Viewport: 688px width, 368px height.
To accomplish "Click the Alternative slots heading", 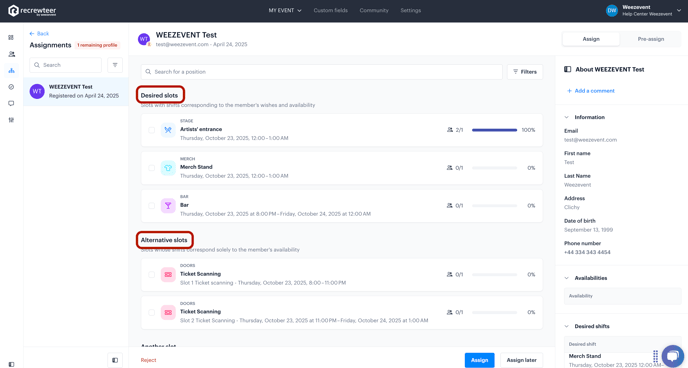I will coord(164,240).
